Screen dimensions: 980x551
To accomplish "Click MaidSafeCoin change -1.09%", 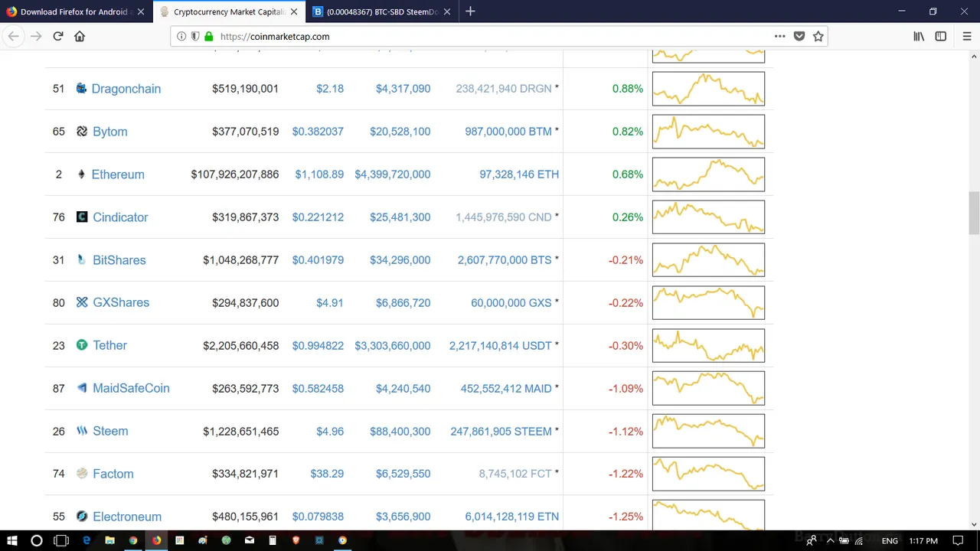I will [x=626, y=388].
